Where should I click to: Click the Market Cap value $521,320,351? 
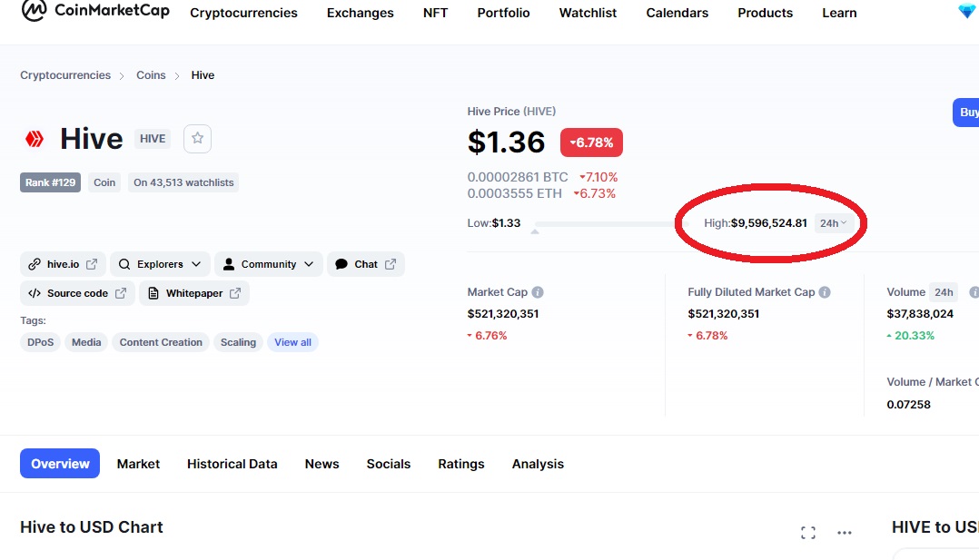pos(502,313)
